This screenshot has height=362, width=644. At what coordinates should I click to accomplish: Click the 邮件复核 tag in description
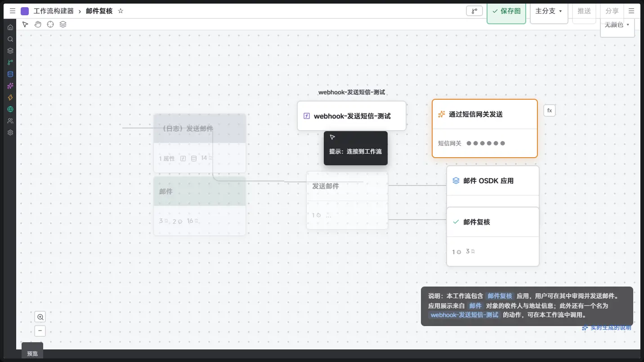coord(500,296)
